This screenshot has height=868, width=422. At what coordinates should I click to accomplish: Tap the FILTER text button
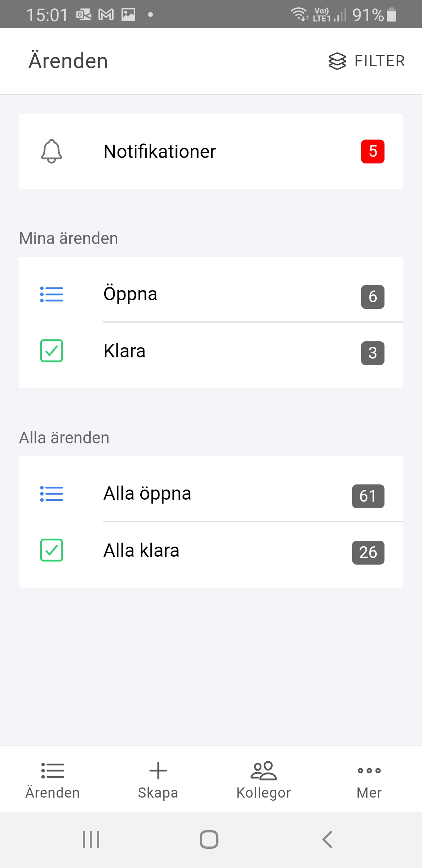379,61
